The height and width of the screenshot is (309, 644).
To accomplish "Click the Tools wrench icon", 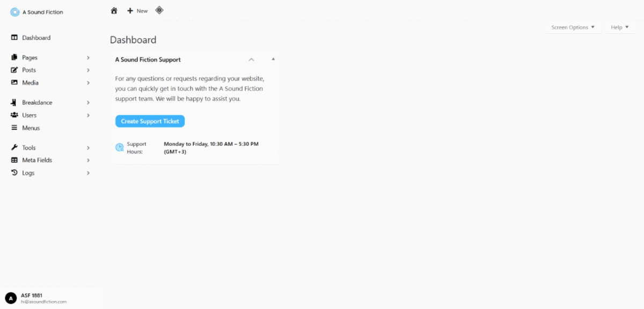I will [14, 148].
